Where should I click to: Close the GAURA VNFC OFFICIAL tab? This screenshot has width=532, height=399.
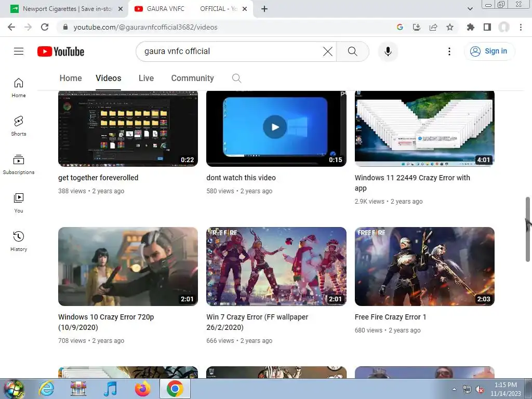coord(244,9)
